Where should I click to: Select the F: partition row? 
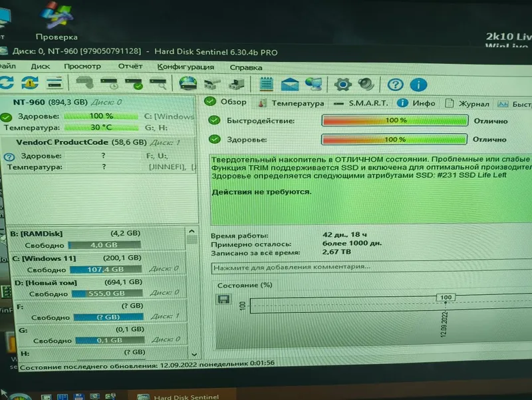click(x=101, y=311)
